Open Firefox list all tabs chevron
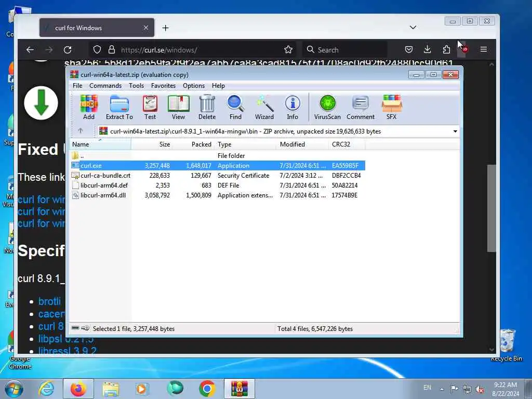The width and height of the screenshot is (532, 399). (413, 27)
